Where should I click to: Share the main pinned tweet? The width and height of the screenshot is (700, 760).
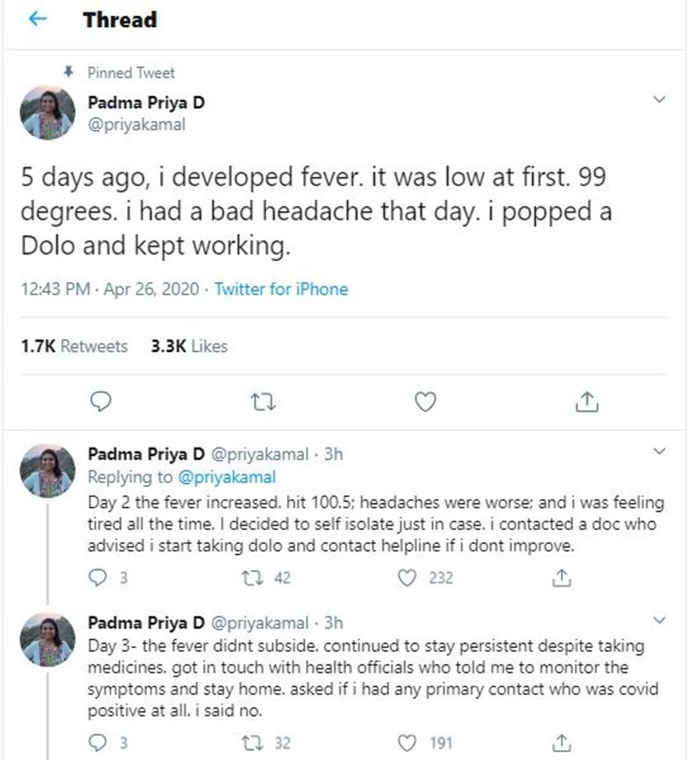click(587, 402)
